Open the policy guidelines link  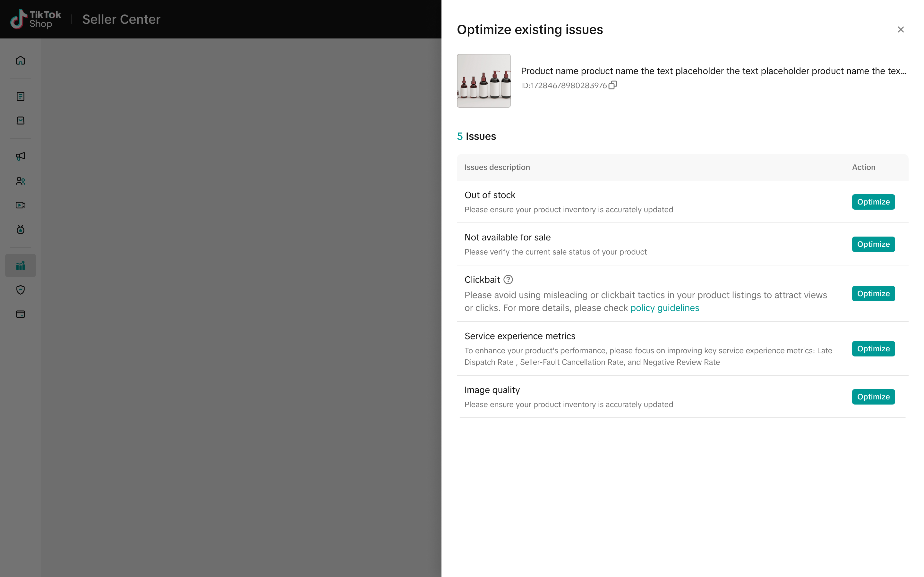tap(664, 308)
